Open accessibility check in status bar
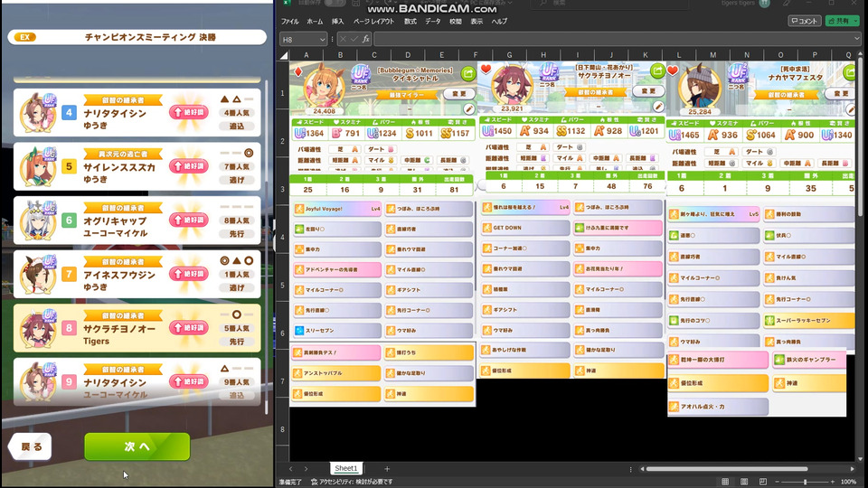This screenshot has width=868, height=488. (352, 482)
